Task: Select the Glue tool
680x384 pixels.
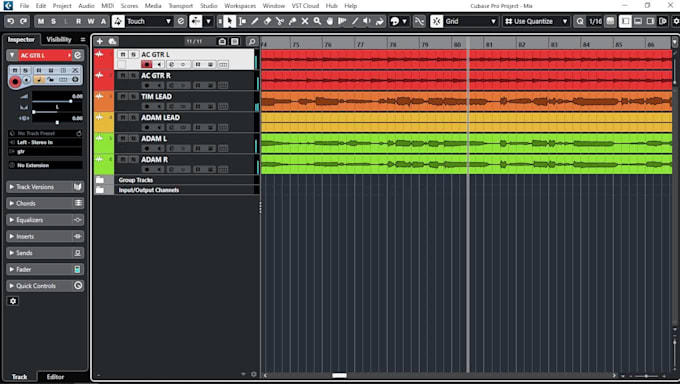Action: 293,21
